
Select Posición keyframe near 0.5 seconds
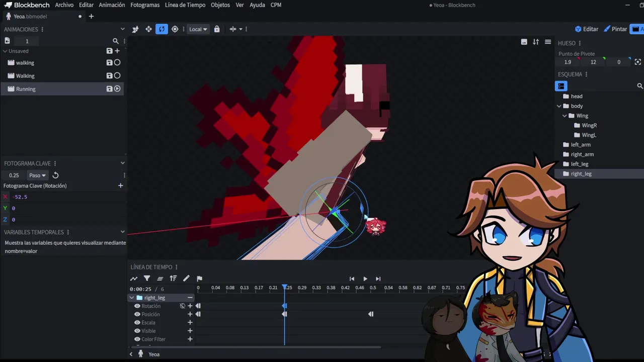pyautogui.click(x=371, y=314)
